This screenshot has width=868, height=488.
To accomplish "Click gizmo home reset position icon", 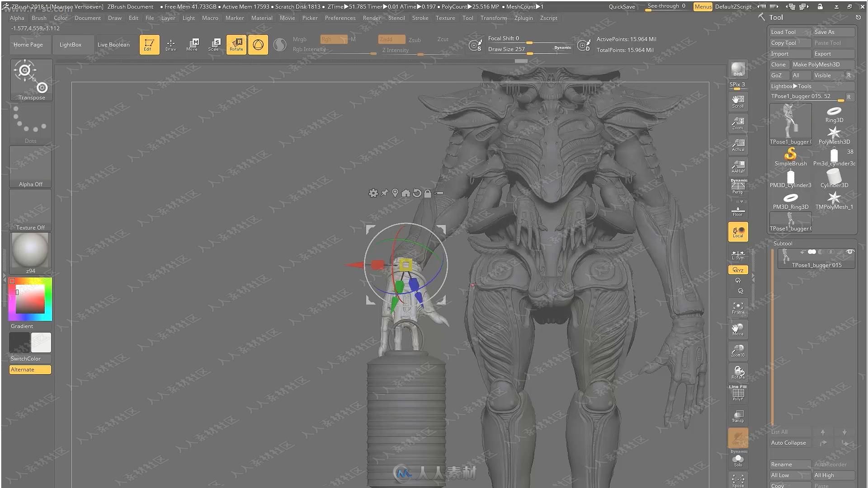I will tap(406, 193).
